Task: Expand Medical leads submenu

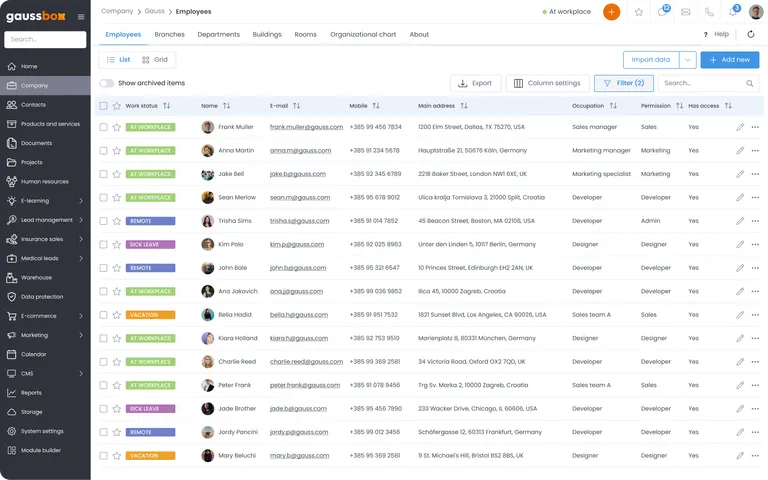Action: pyautogui.click(x=81, y=258)
